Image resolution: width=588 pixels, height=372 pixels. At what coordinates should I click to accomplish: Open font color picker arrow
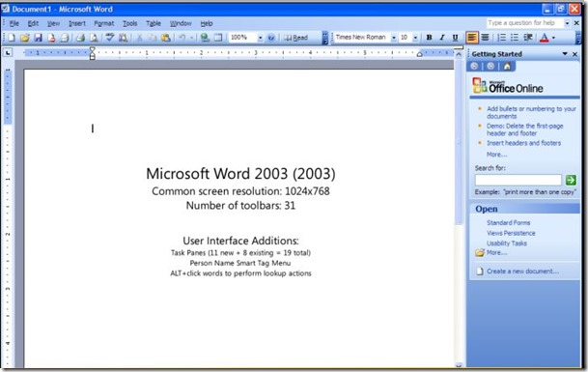tap(553, 38)
